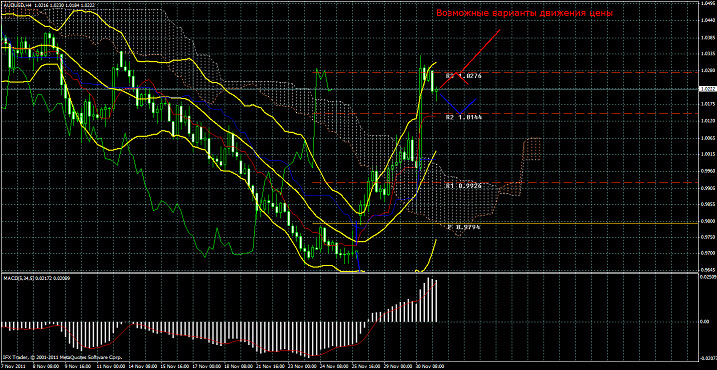The image size is (717, 370).
Task: Click the P 0.9794 pivot label
Action: tap(464, 226)
